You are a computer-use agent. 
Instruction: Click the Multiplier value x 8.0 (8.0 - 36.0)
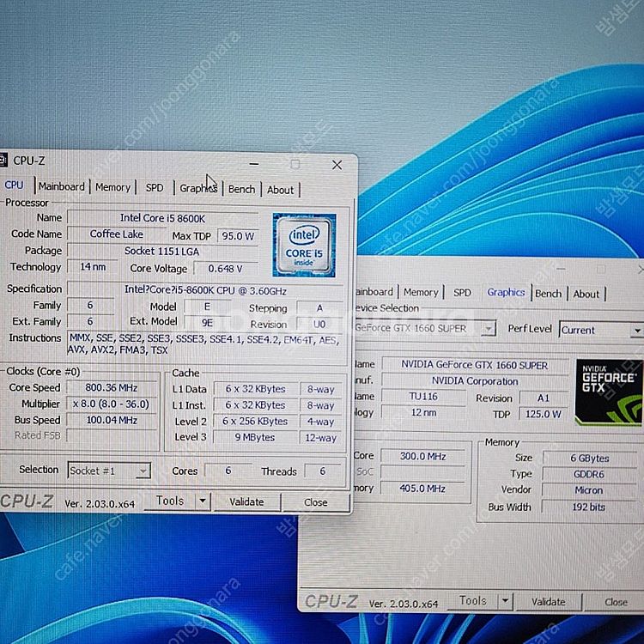click(x=112, y=404)
